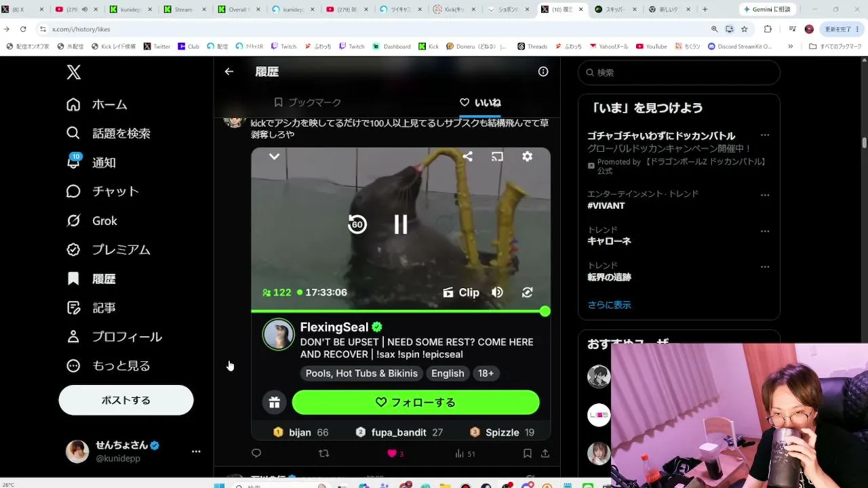Screen dimensions: 868x488
Task: Collapse the video player with chevron
Action: [x=274, y=157]
